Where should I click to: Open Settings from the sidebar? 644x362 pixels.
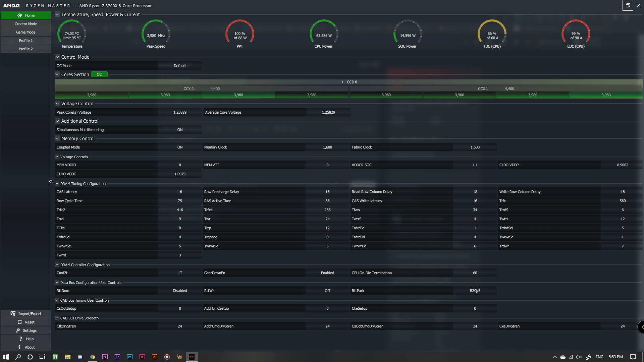point(26,330)
